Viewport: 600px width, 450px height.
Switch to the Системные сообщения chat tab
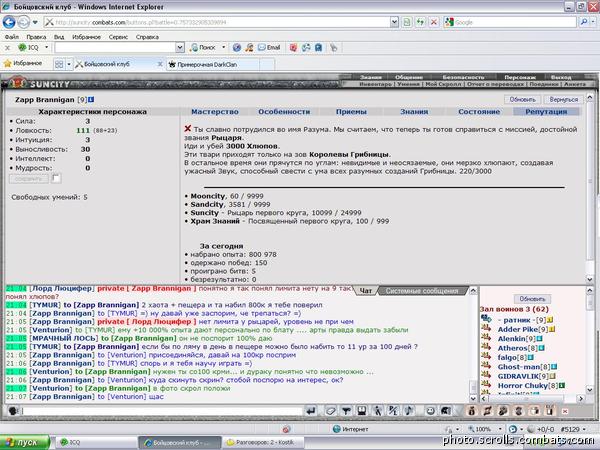(x=421, y=291)
